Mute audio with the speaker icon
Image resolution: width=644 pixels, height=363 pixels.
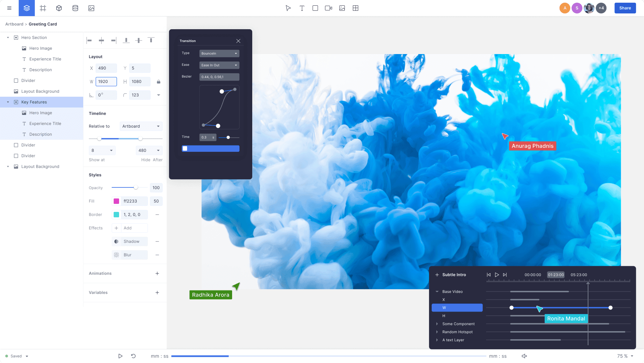pyautogui.click(x=524, y=356)
